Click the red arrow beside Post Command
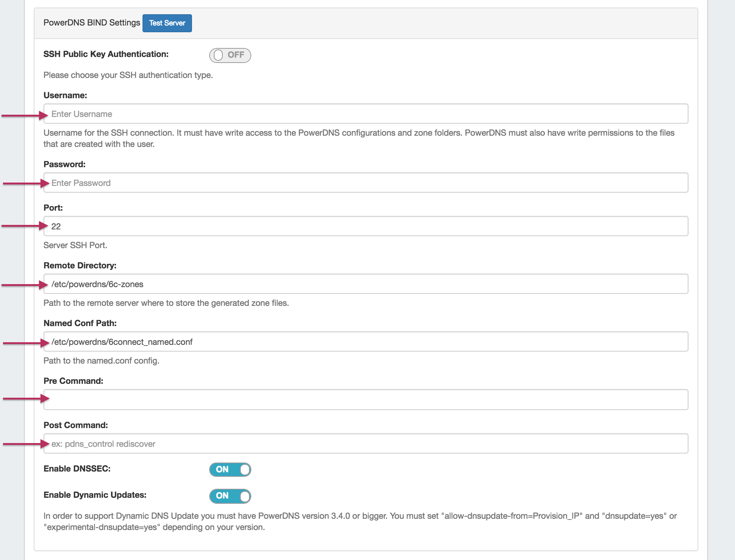 coord(26,444)
